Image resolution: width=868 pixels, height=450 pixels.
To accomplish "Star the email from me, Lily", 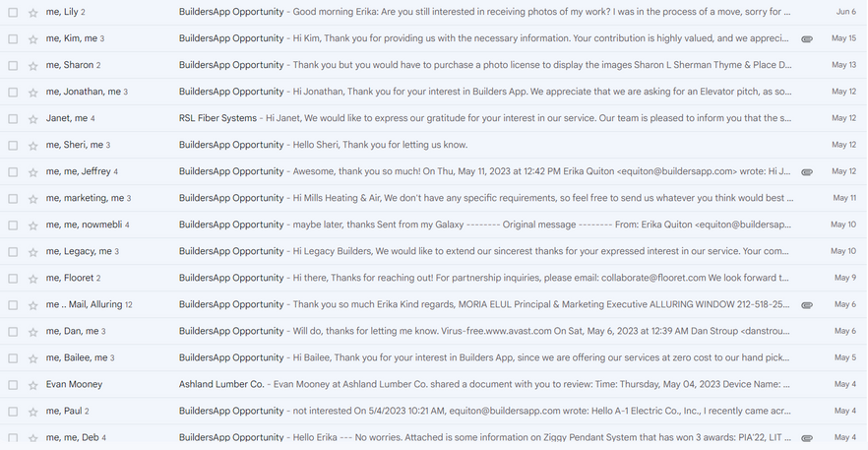I will click(x=33, y=12).
